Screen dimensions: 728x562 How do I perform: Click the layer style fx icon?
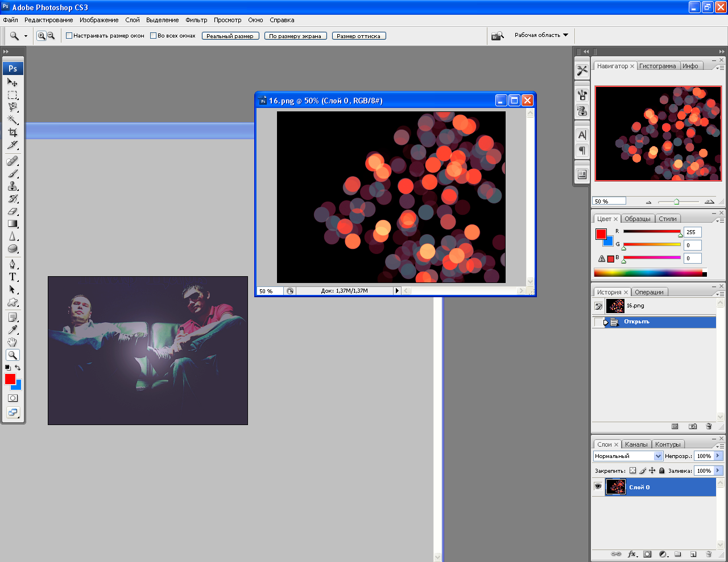pos(631,554)
